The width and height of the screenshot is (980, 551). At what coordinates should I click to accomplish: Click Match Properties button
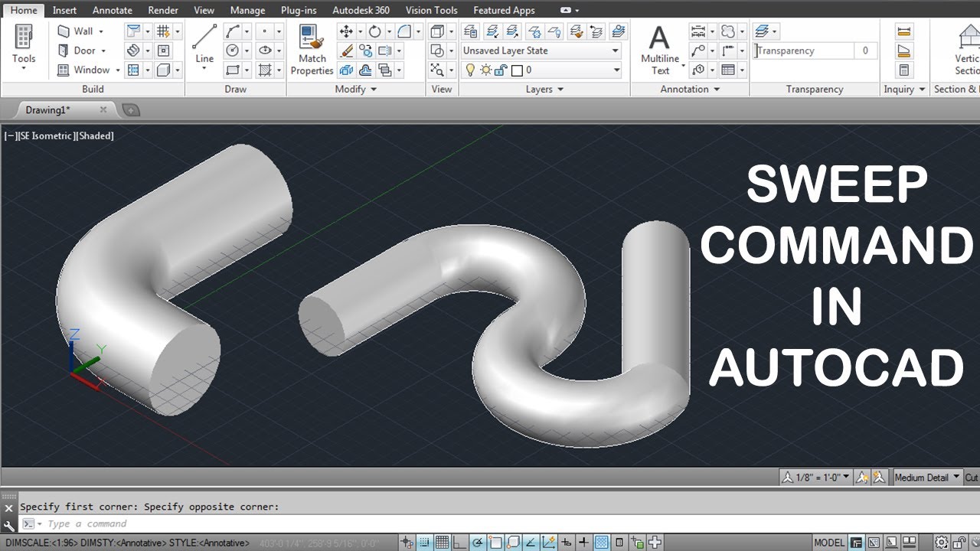[x=312, y=50]
